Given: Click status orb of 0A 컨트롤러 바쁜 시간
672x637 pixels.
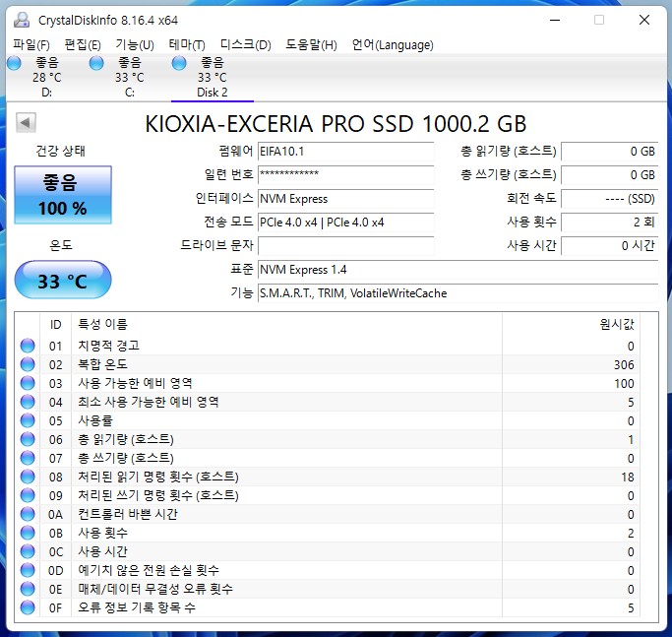Looking at the screenshot, I should 28,514.
